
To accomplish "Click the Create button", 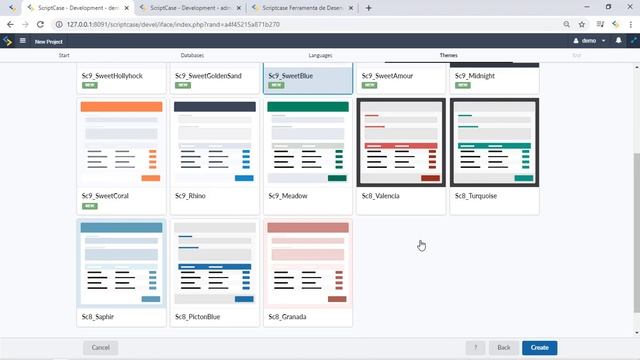I will pos(540,348).
